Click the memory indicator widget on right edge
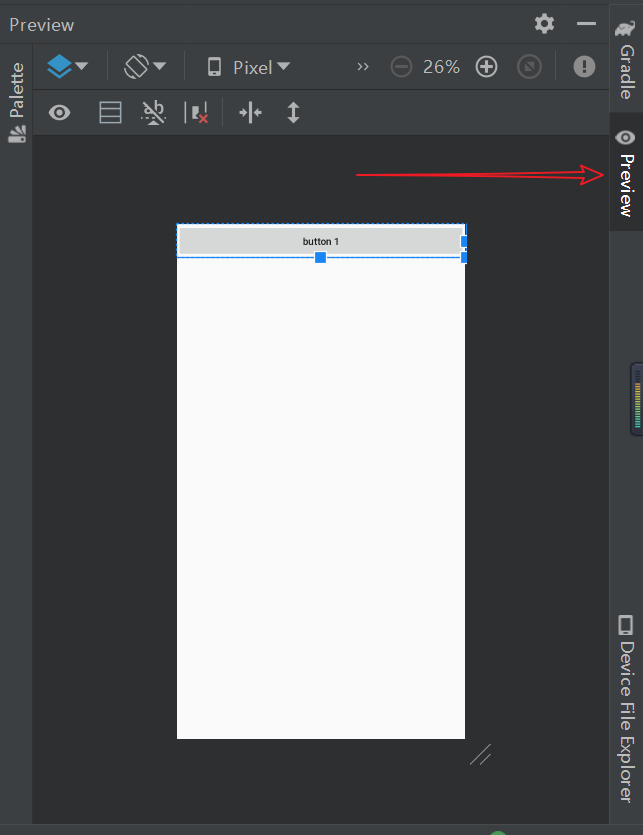The height and width of the screenshot is (835, 643). [x=636, y=399]
